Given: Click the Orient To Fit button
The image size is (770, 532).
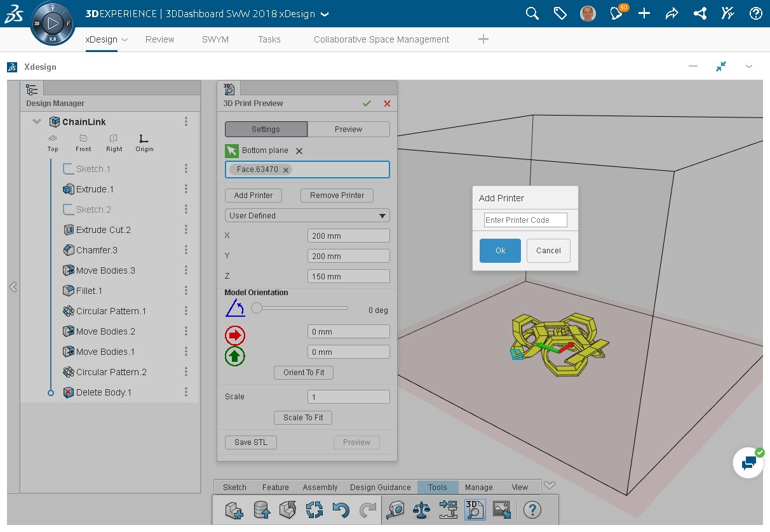Looking at the screenshot, I should [x=304, y=373].
